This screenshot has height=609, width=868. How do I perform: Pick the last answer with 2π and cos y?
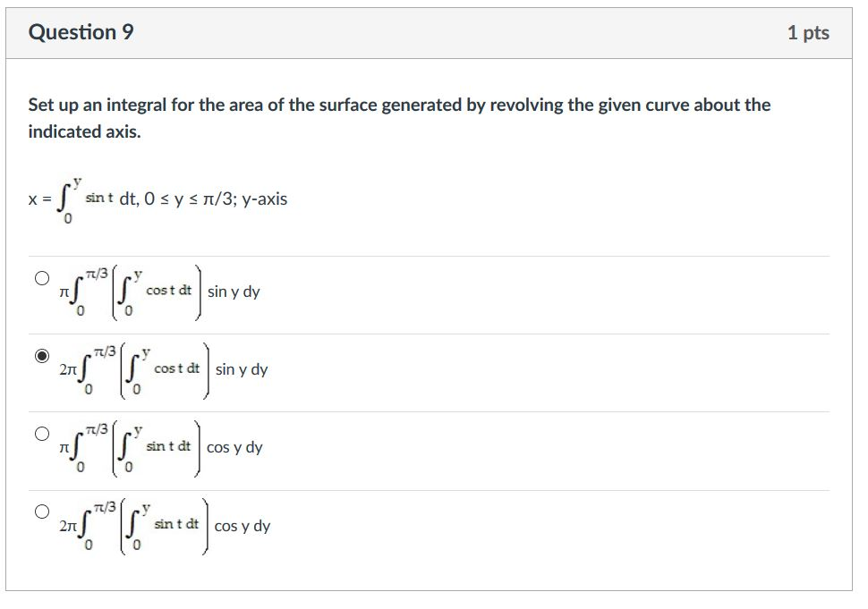click(x=42, y=512)
